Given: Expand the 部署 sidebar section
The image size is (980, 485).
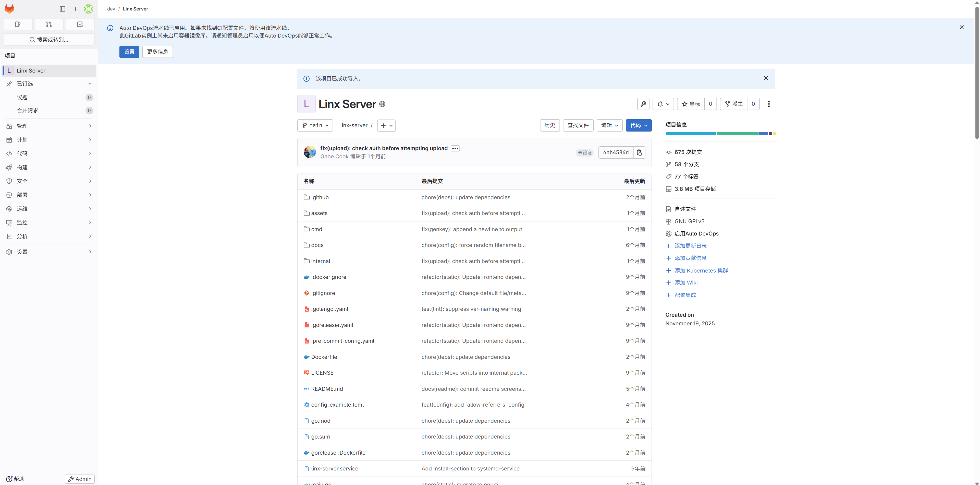Looking at the screenshot, I should point(49,195).
